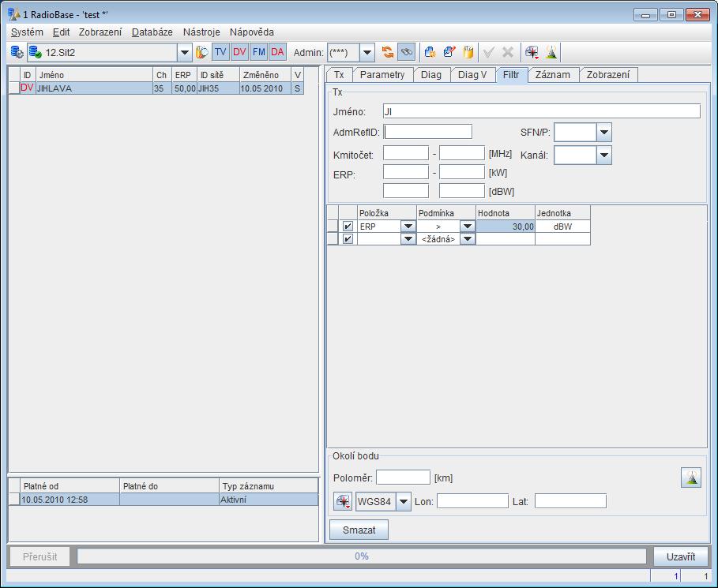
Task: Click the dBW Jednotka cell
Action: point(562,226)
